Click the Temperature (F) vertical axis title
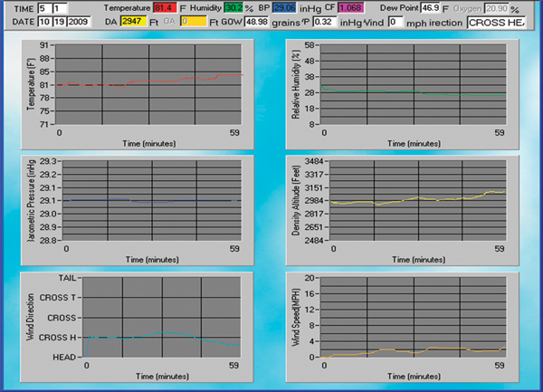Screen dimensions: 543x392 (x=31, y=84)
